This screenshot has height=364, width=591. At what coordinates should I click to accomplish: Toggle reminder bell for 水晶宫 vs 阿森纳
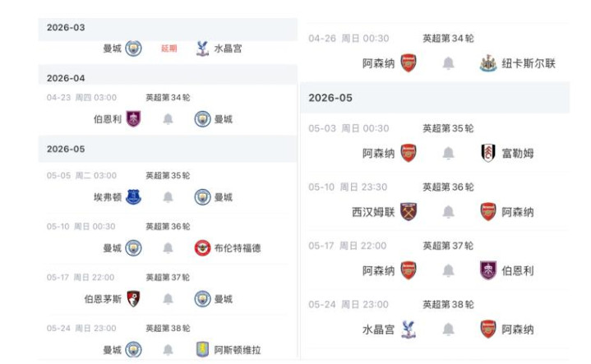(x=448, y=329)
